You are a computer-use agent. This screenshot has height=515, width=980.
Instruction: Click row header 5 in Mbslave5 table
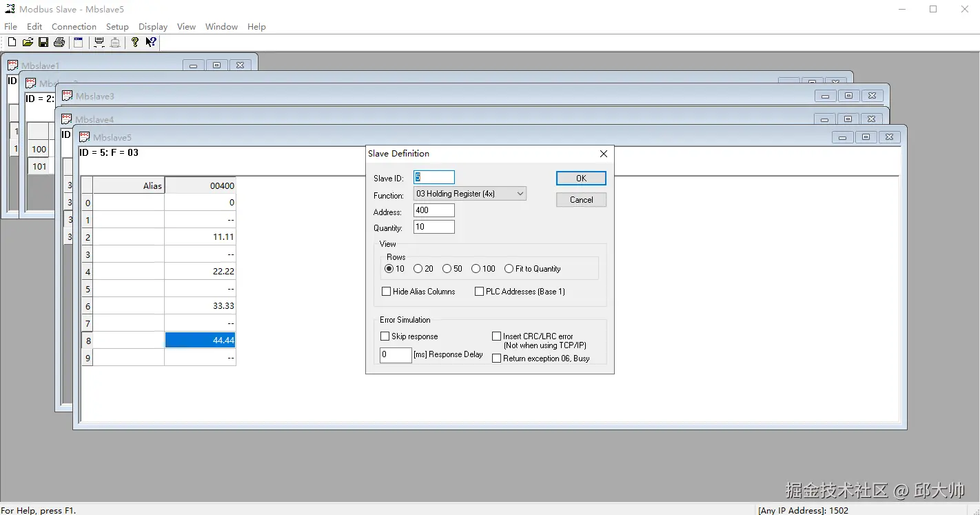pyautogui.click(x=88, y=289)
